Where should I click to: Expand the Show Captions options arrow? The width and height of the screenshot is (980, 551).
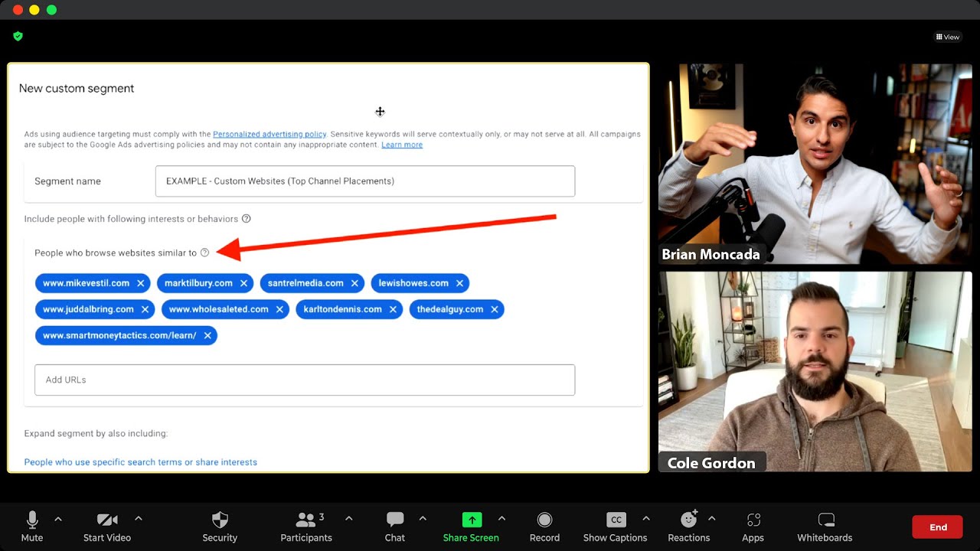coord(646,518)
